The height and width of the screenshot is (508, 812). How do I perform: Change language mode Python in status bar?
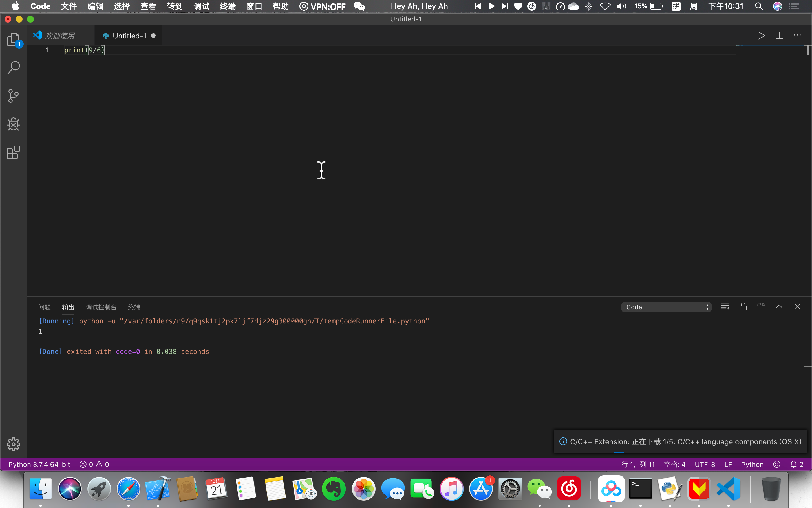pos(752,464)
